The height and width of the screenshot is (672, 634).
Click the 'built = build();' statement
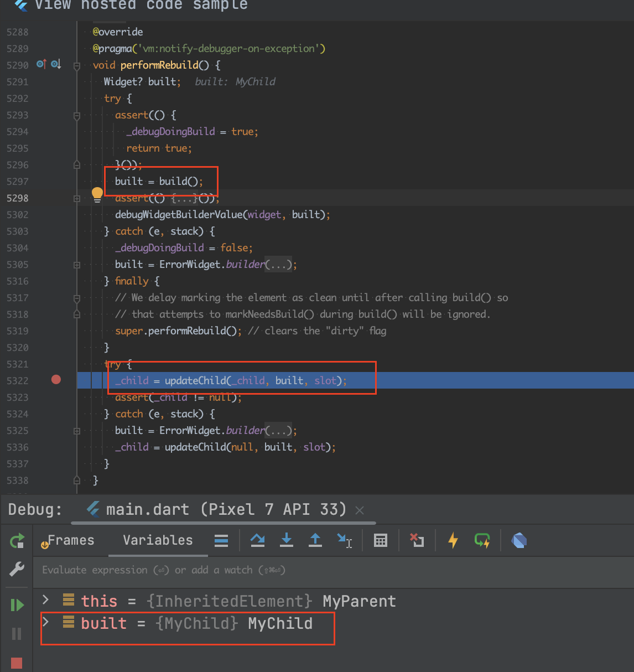[159, 182]
